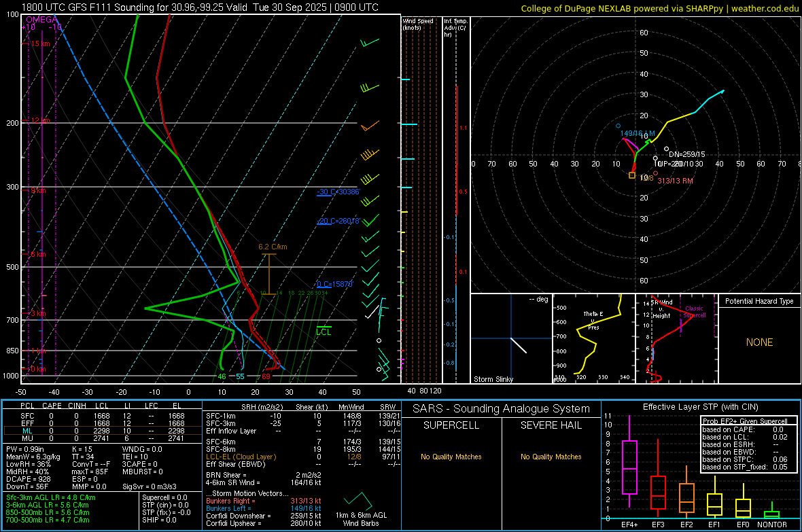The height and width of the screenshot is (532, 802).
Task: Select the EFF parcel row
Action: pos(102,423)
